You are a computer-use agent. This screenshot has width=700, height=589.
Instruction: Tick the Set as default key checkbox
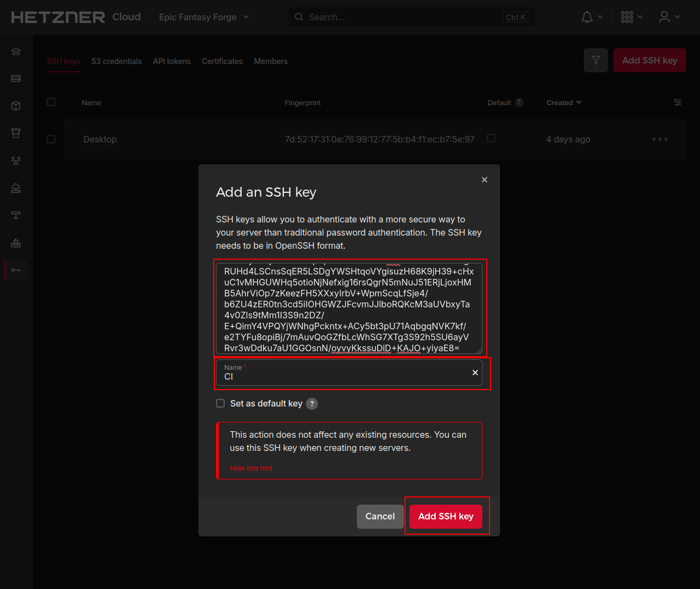click(220, 403)
